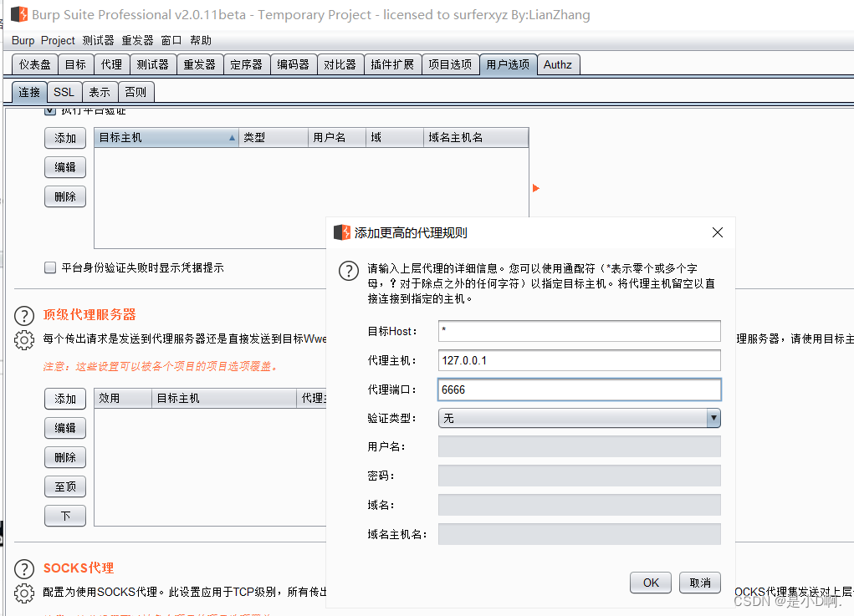854x616 pixels.
Task: Click the 目标Host input field
Action: coord(580,331)
